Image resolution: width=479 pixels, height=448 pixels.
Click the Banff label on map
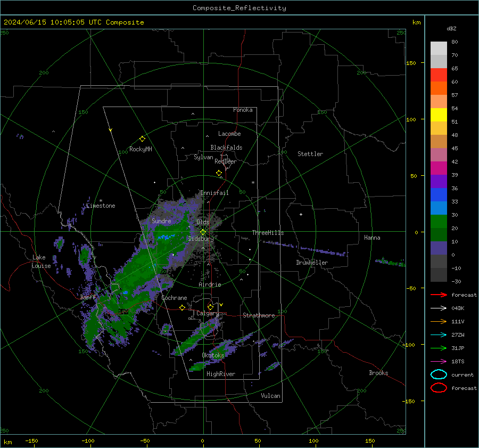pyautogui.click(x=88, y=297)
